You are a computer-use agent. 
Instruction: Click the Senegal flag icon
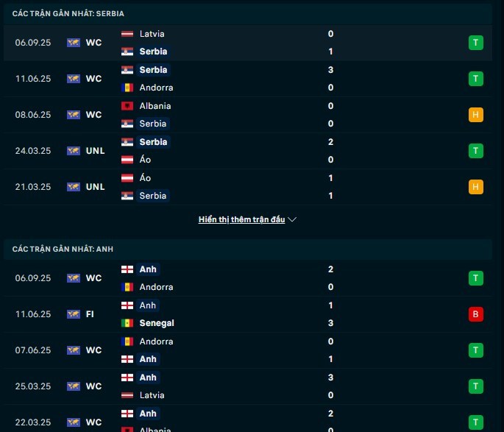(x=127, y=323)
